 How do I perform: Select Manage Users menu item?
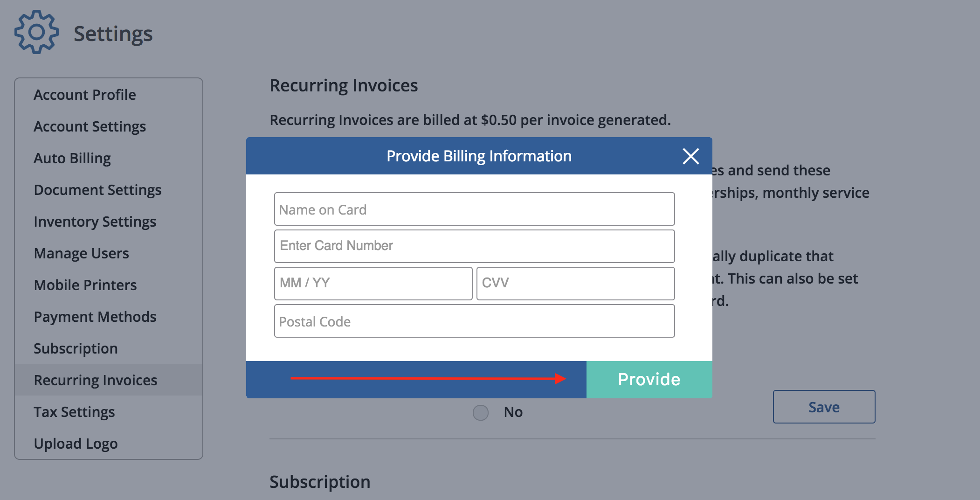tap(81, 253)
